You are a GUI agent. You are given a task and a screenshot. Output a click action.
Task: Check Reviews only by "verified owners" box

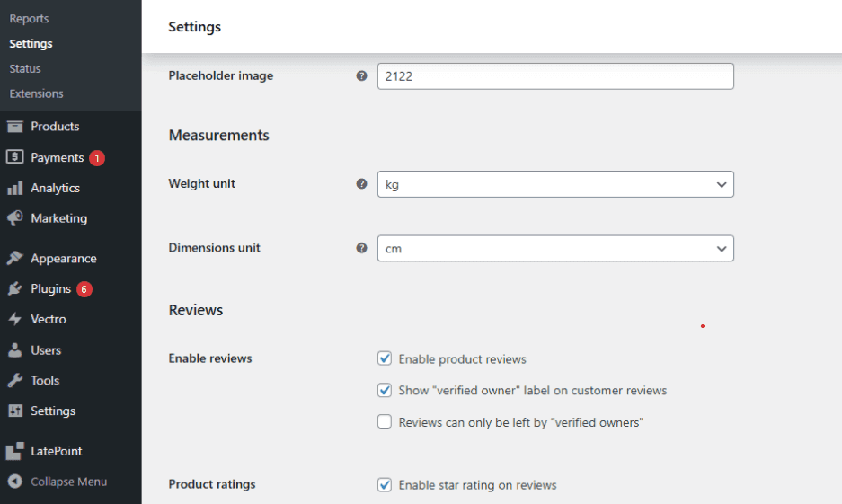(385, 421)
